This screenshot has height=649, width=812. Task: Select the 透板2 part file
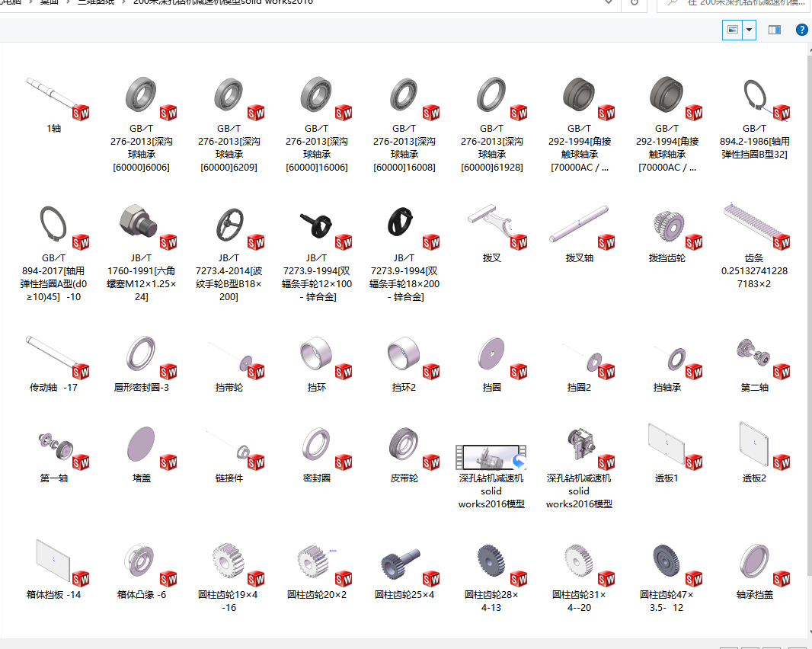(754, 454)
